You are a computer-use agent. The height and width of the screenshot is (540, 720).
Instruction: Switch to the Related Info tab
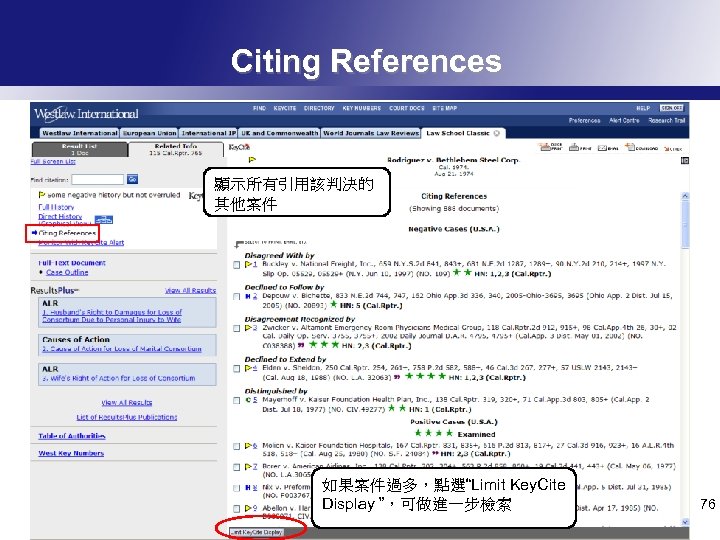[x=176, y=149]
